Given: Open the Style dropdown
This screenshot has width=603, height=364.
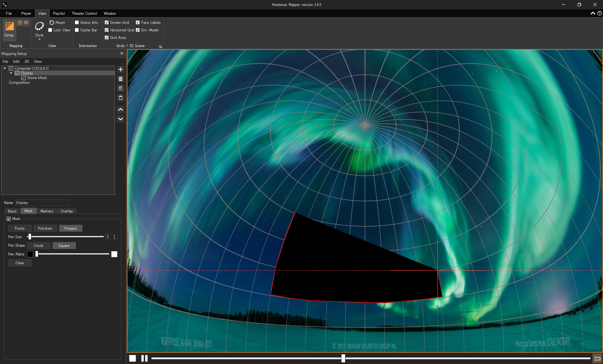Looking at the screenshot, I should point(39,30).
